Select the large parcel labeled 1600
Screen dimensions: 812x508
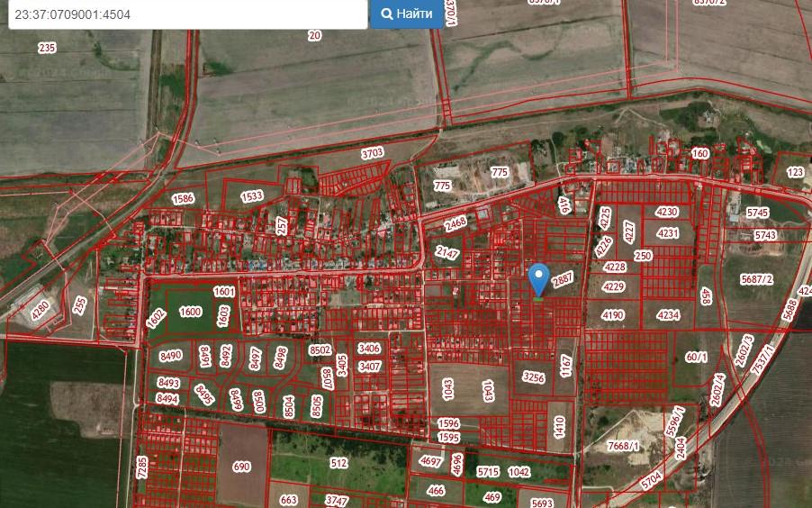(x=190, y=312)
